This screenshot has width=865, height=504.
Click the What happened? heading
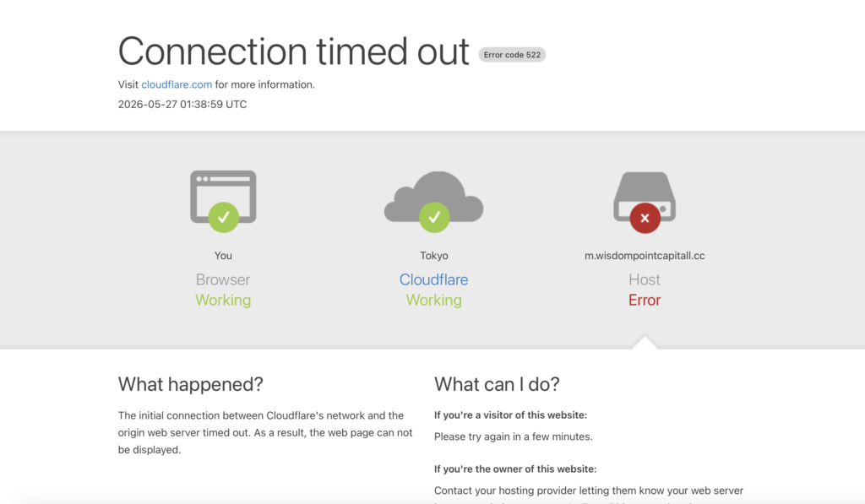coord(190,384)
